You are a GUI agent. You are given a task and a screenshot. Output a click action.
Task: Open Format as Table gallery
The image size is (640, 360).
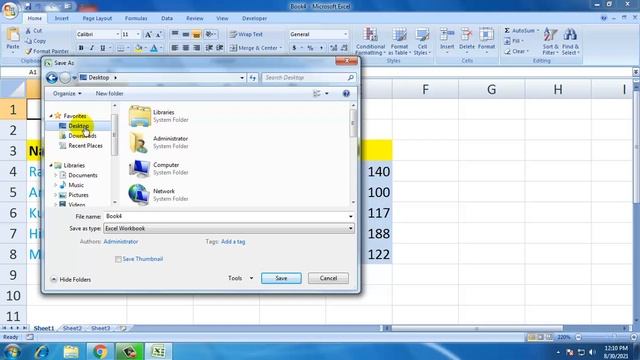pos(399,41)
